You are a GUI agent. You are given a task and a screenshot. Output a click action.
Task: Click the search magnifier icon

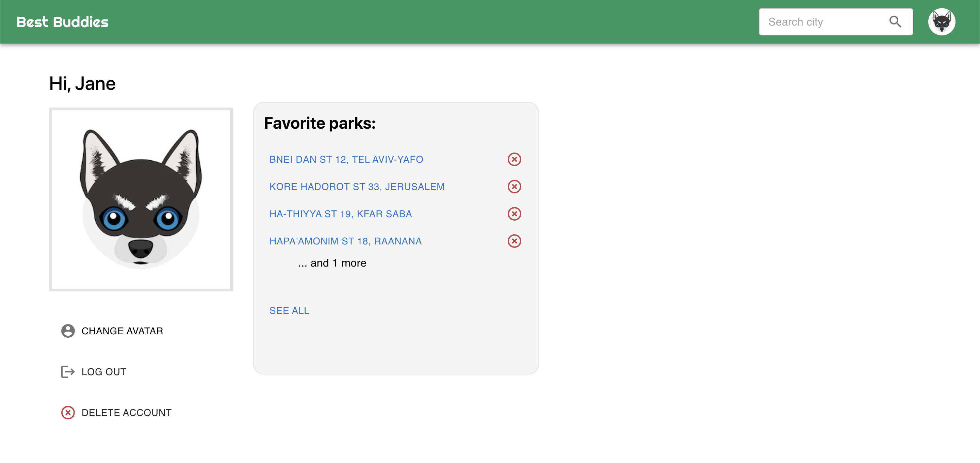(896, 22)
